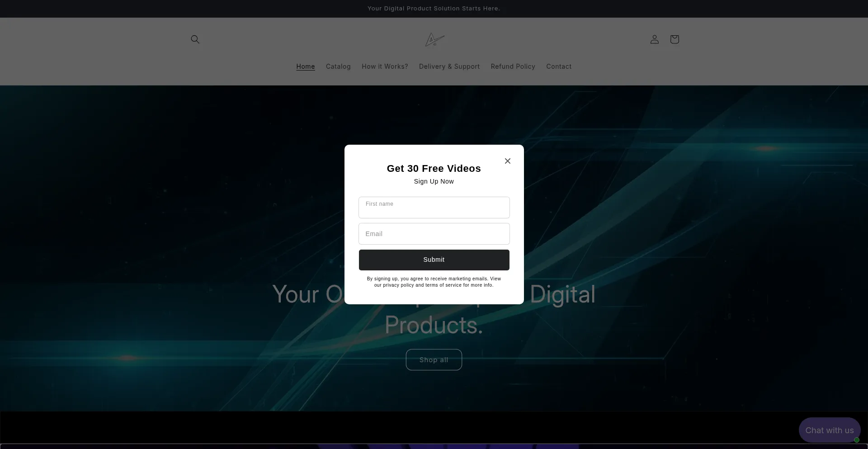This screenshot has height=449, width=868.
Task: Open the search magnifier icon
Action: point(195,39)
